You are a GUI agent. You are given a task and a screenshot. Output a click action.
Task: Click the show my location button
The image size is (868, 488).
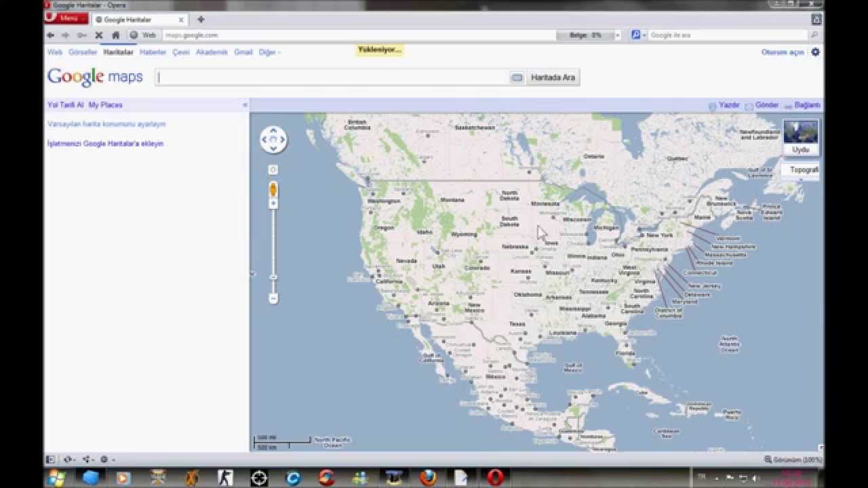273,169
